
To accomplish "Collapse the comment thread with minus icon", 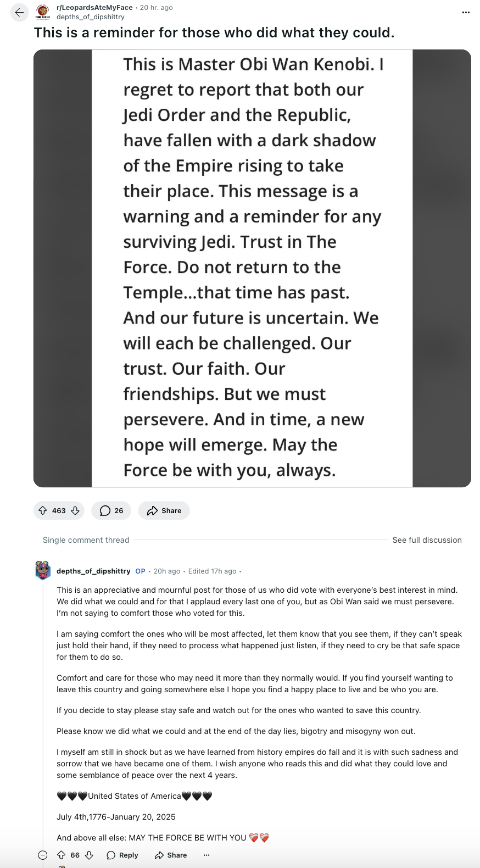I will 43,855.
